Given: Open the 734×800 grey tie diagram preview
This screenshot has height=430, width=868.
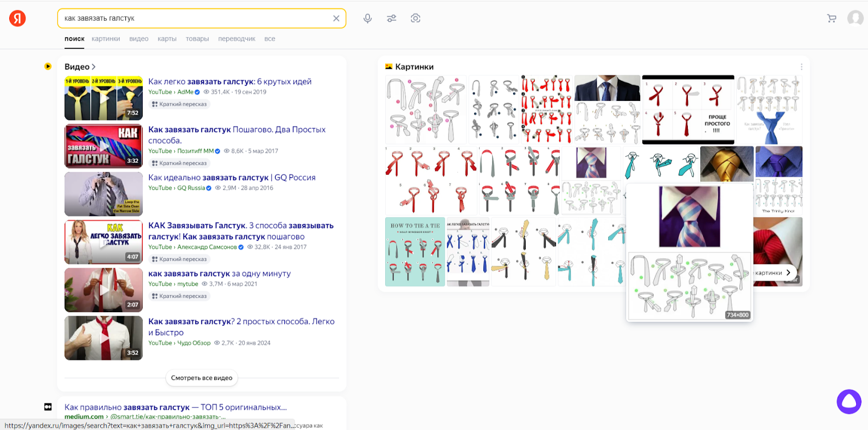Looking at the screenshot, I should point(690,286).
